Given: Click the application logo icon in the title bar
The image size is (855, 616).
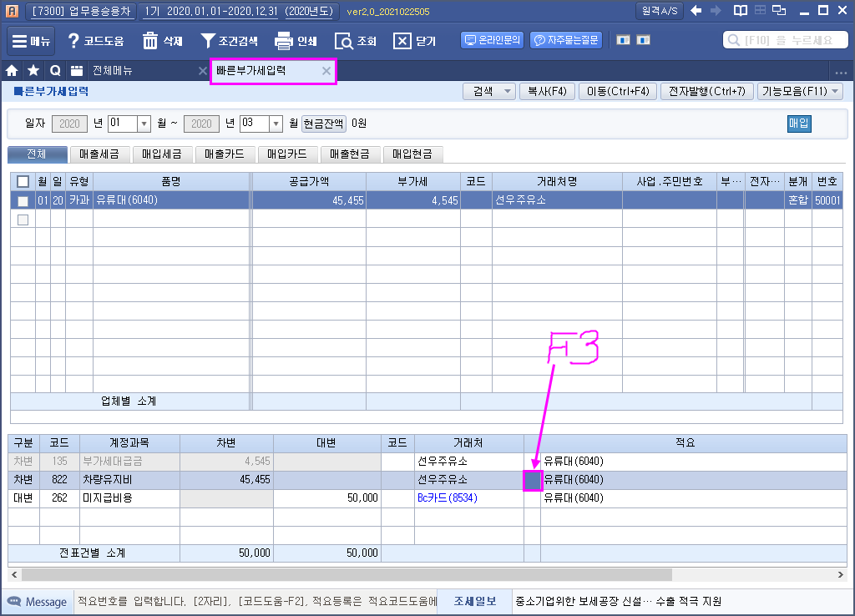Looking at the screenshot, I should pos(12,10).
